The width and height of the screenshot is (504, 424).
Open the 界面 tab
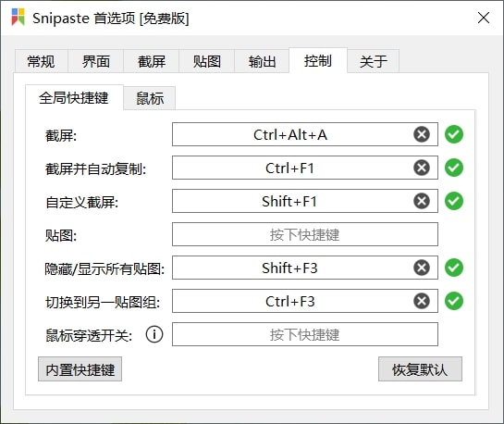(96, 61)
